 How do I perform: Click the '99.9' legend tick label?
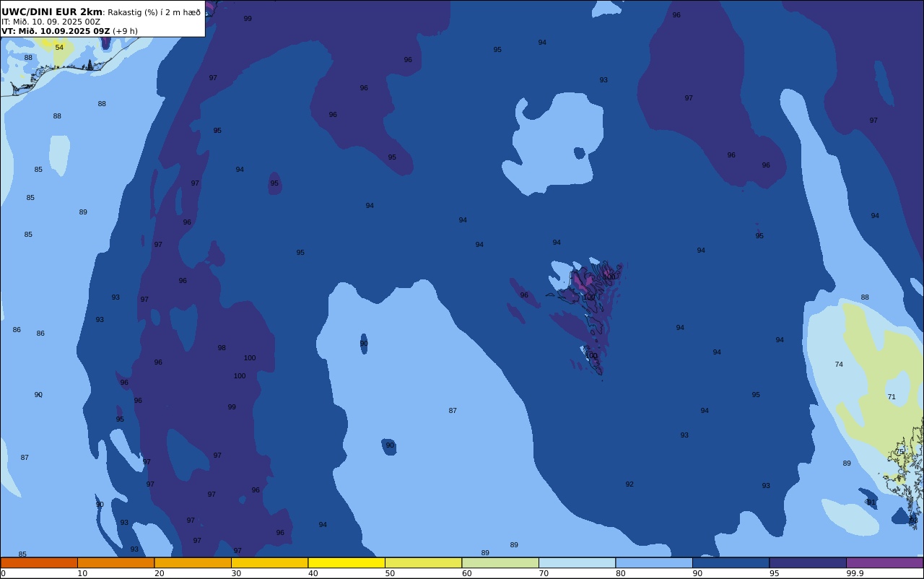click(x=855, y=573)
